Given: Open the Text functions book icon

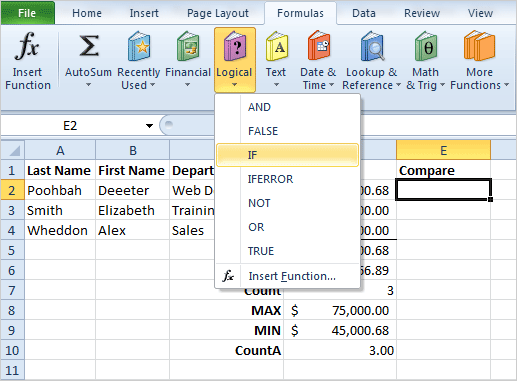Looking at the screenshot, I should (276, 46).
